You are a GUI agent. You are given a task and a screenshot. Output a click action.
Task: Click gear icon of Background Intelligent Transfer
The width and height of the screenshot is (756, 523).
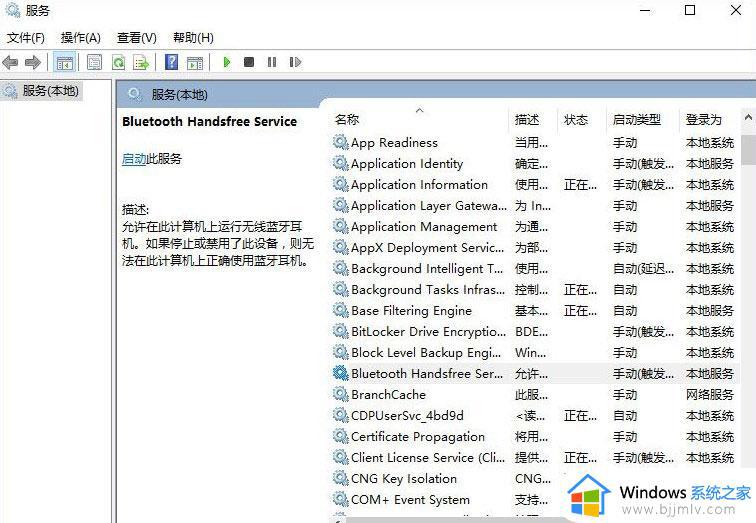[341, 268]
